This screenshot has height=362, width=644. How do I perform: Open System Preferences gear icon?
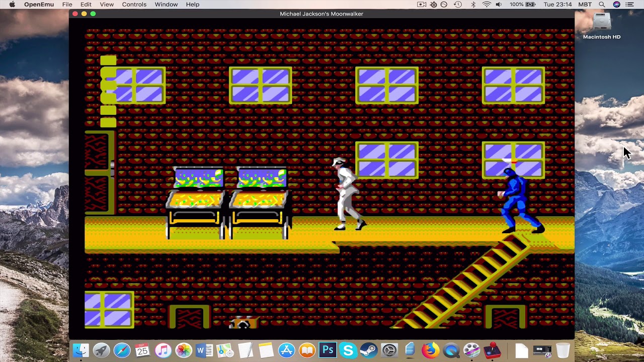tap(389, 350)
